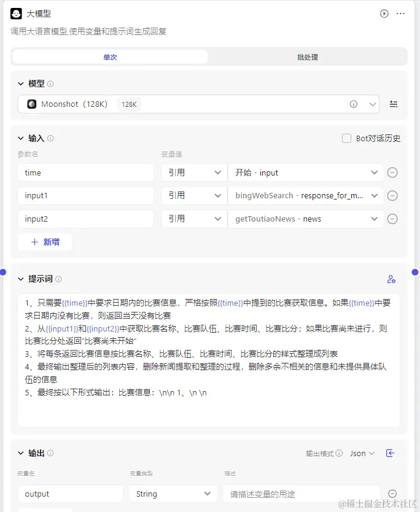
Task: Open the 开始 - input variable dropdown
Action: pos(306,173)
